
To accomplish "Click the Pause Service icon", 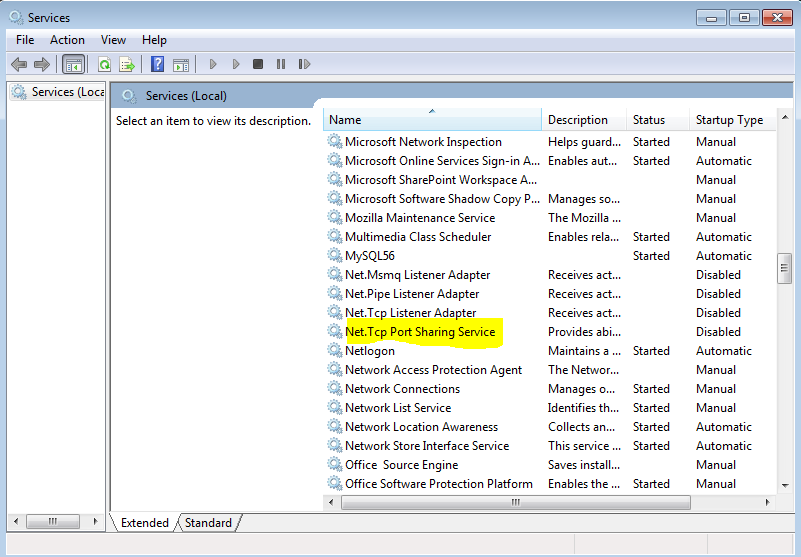I will point(280,64).
